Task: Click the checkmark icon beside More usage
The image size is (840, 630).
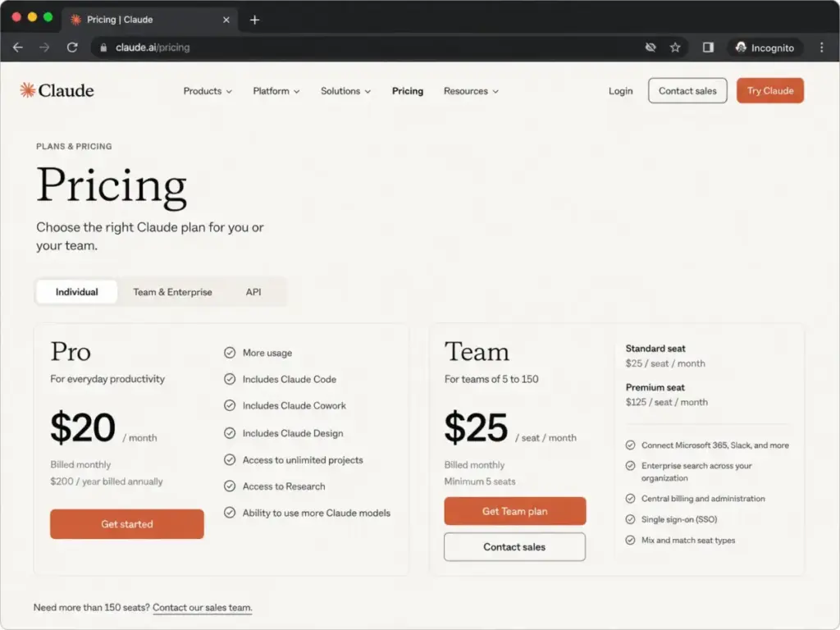Action: [x=230, y=353]
